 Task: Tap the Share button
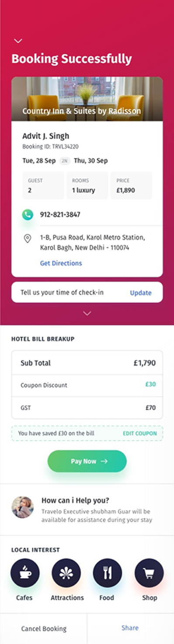tap(130, 628)
